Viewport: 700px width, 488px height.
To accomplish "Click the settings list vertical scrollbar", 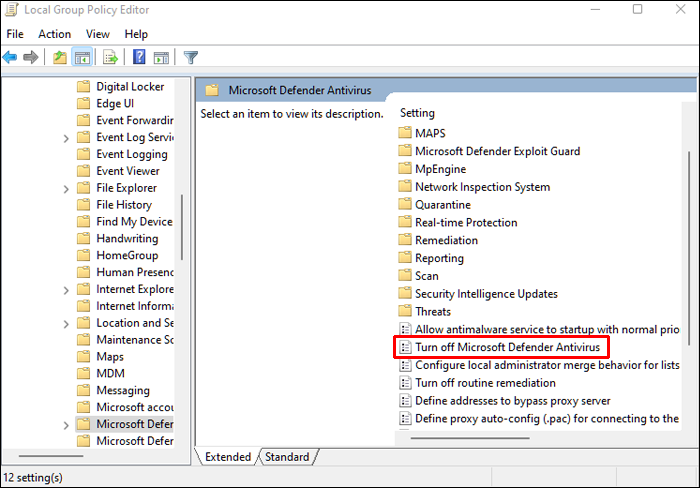I will [x=689, y=248].
